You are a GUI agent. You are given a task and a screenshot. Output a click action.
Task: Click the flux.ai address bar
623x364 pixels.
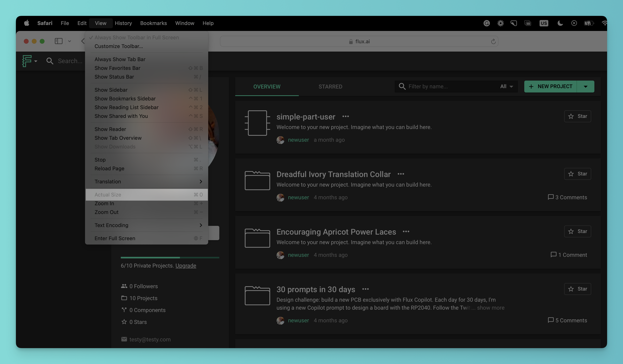click(x=359, y=41)
